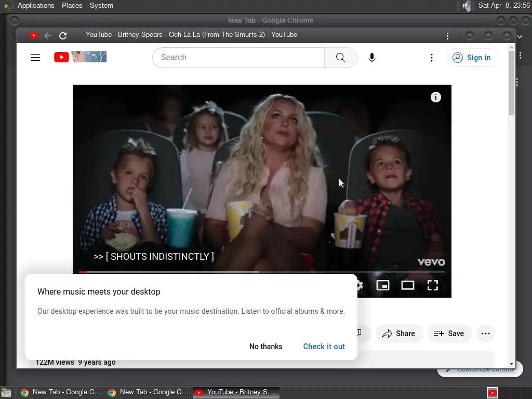This screenshot has width=532, height=399.
Task: Click the YouTube logo
Action: tap(80, 57)
